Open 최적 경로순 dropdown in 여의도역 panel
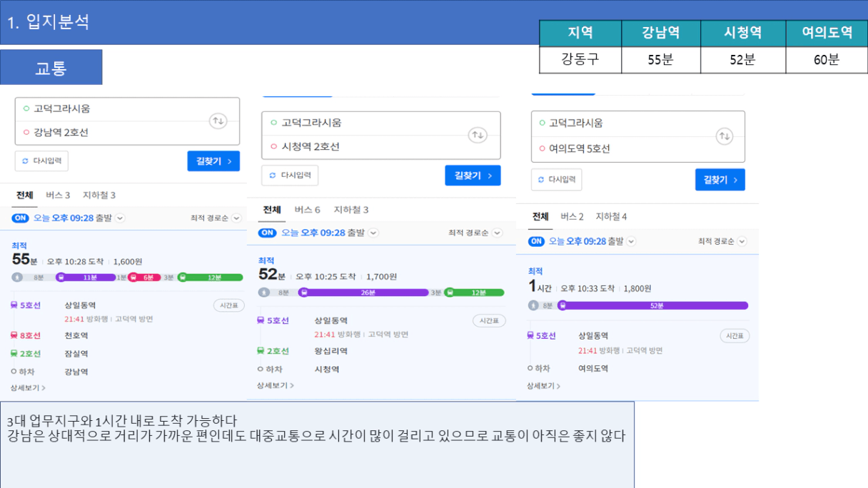Viewport: 868px width, 488px height. [x=722, y=242]
